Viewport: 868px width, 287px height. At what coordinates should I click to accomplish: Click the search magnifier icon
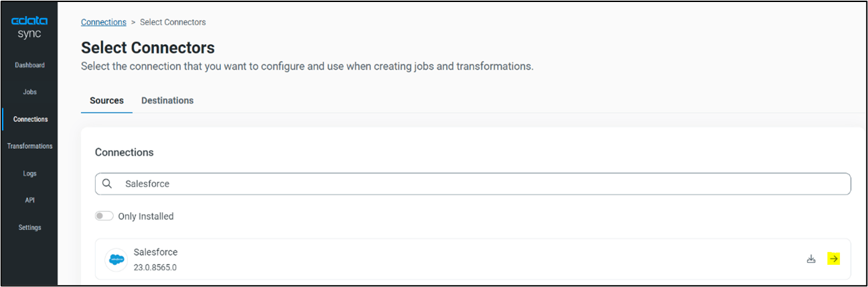pos(107,184)
